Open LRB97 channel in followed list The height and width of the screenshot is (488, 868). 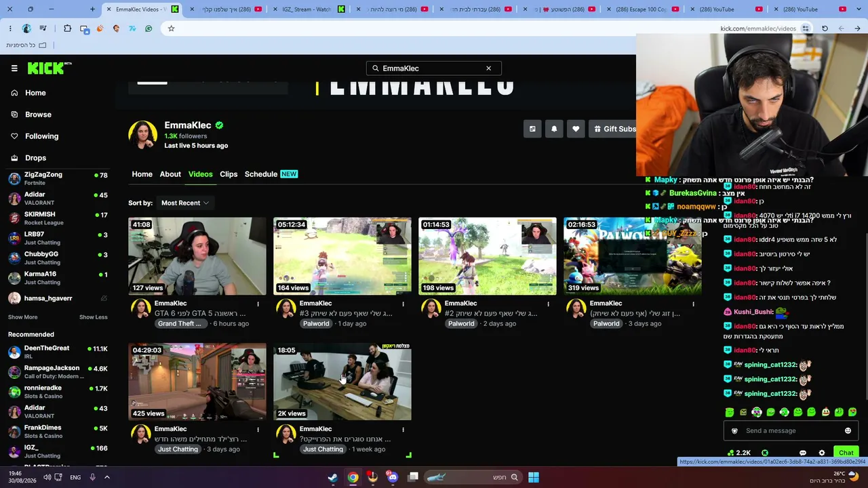point(58,239)
